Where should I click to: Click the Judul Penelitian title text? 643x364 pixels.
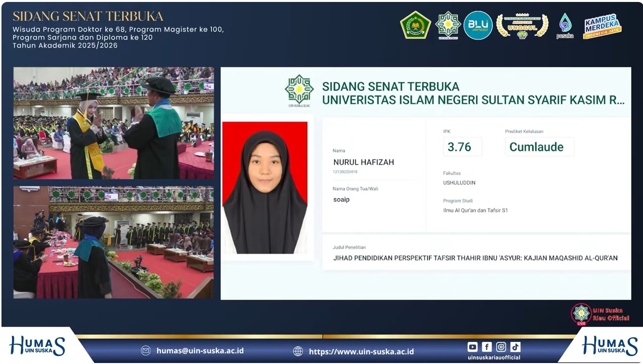coord(475,258)
